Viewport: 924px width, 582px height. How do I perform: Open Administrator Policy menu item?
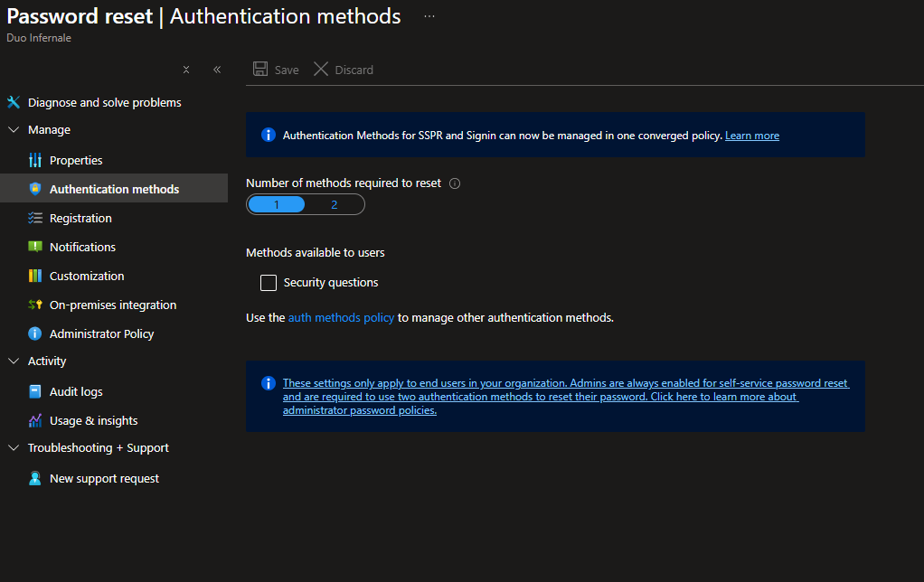(x=101, y=333)
